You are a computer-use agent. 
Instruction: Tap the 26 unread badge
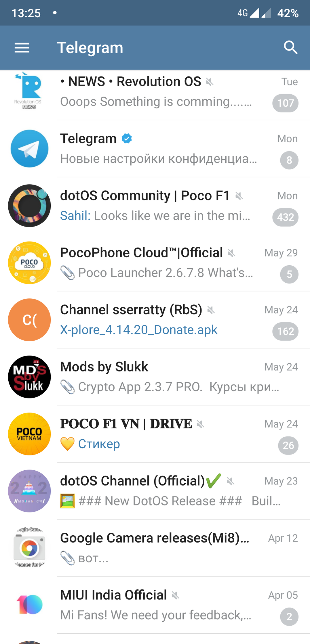point(288,445)
